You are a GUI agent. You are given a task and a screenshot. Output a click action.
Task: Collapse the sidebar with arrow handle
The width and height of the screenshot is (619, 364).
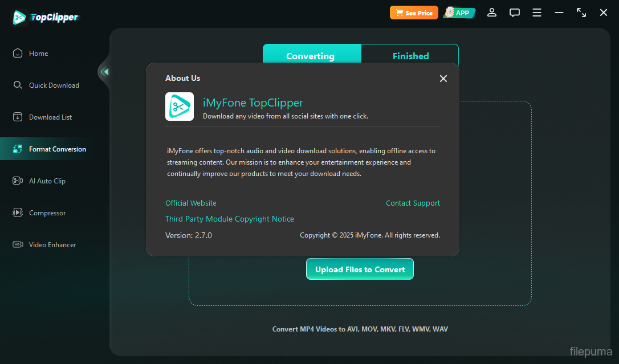(x=104, y=72)
